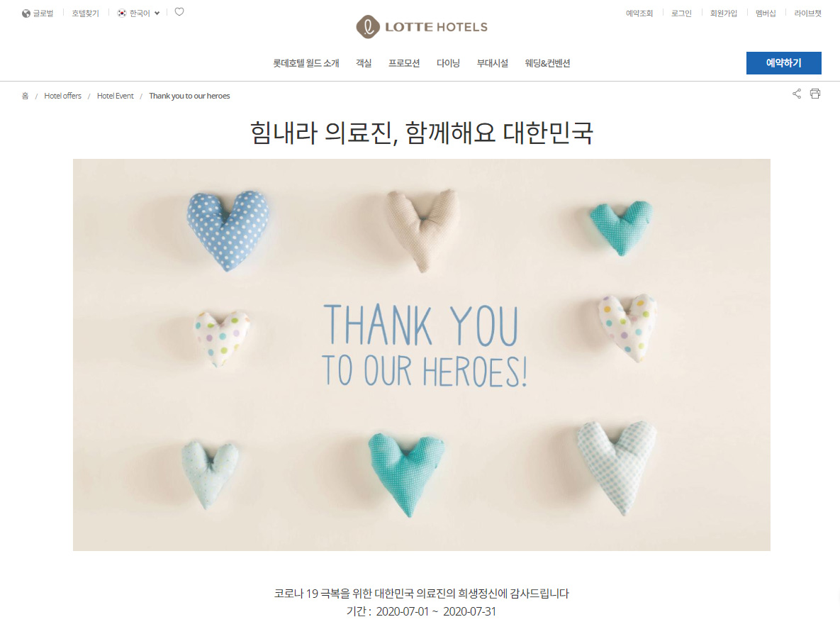
Task: Click the print icon
Action: coord(814,94)
